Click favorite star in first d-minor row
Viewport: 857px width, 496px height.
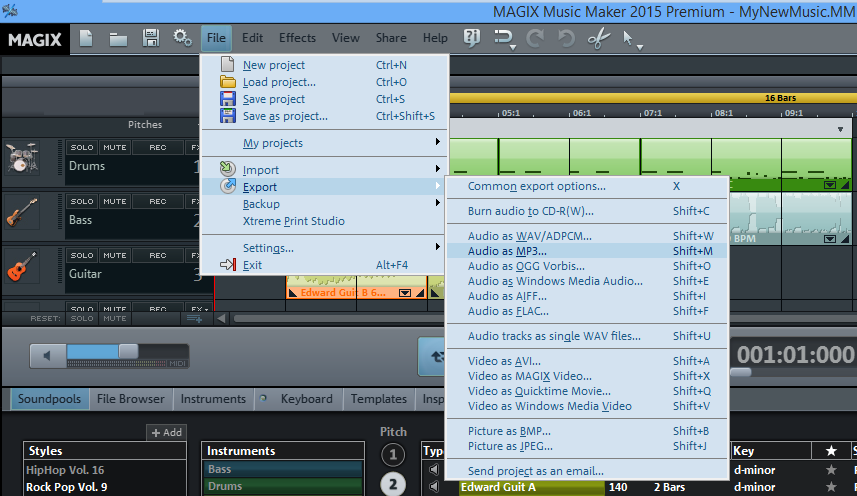coord(831,470)
